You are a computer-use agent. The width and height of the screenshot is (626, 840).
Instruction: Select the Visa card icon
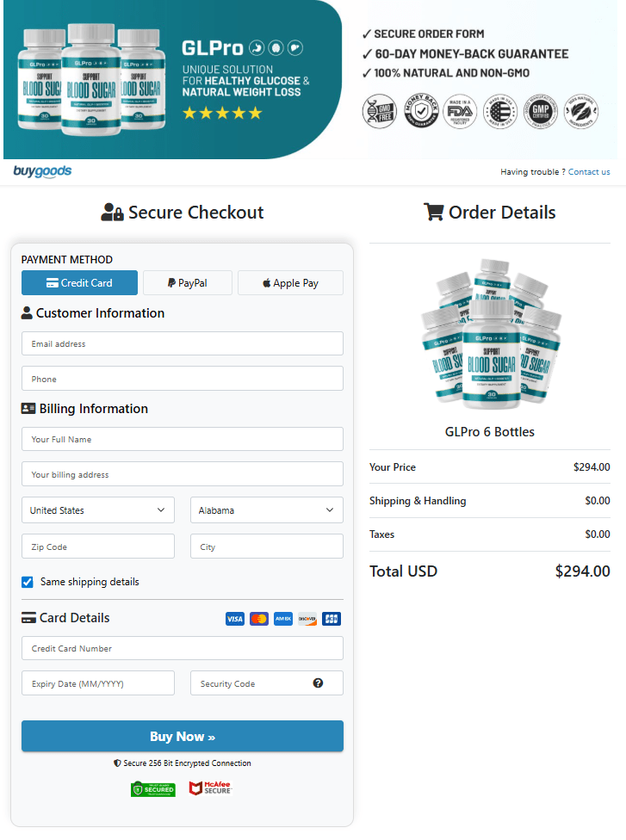(234, 618)
